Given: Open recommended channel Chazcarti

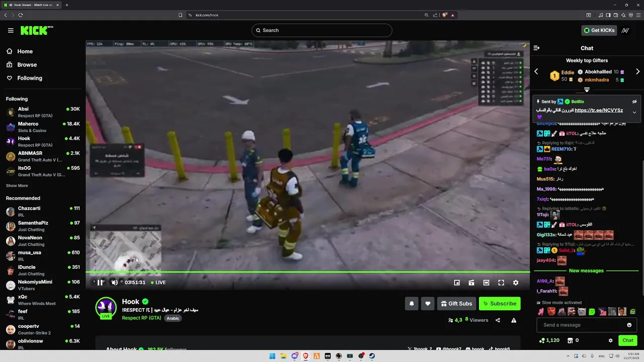Looking at the screenshot, I should [43, 211].
